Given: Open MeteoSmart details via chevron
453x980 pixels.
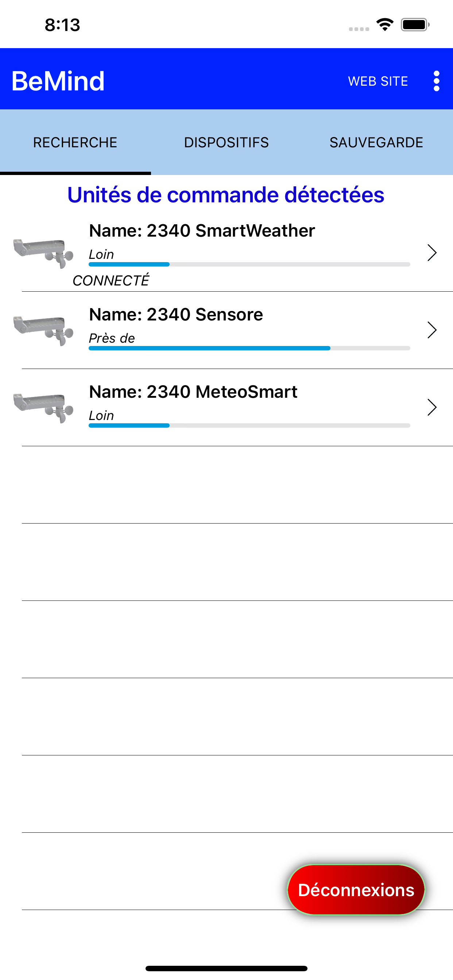Looking at the screenshot, I should pyautogui.click(x=432, y=407).
